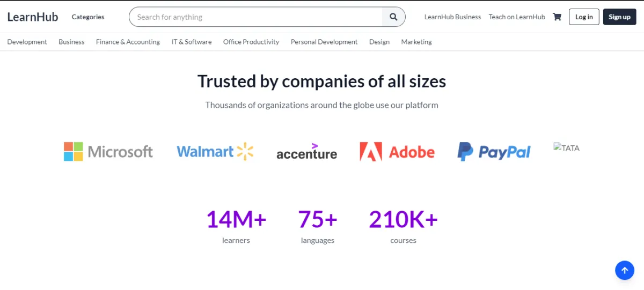The height and width of the screenshot is (290, 644).
Task: Select the Finance & Accounting category
Action: (x=128, y=42)
